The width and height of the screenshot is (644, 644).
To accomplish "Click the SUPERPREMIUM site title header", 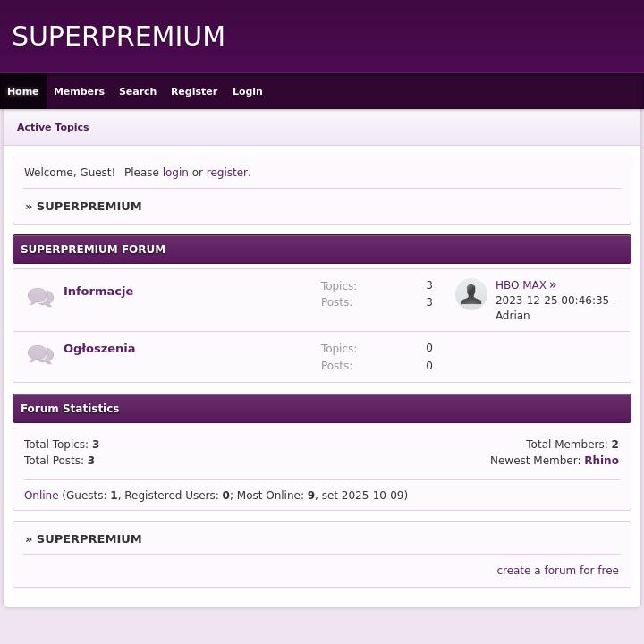I will [x=119, y=37].
